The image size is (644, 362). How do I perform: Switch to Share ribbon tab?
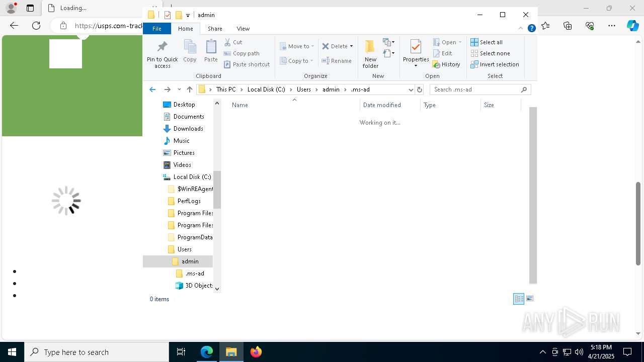[215, 29]
